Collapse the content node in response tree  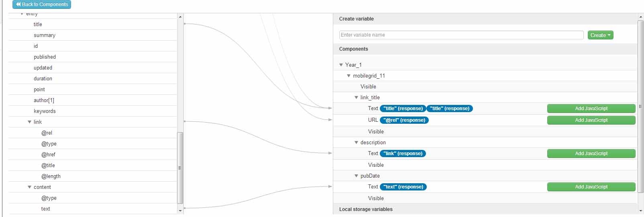29,187
